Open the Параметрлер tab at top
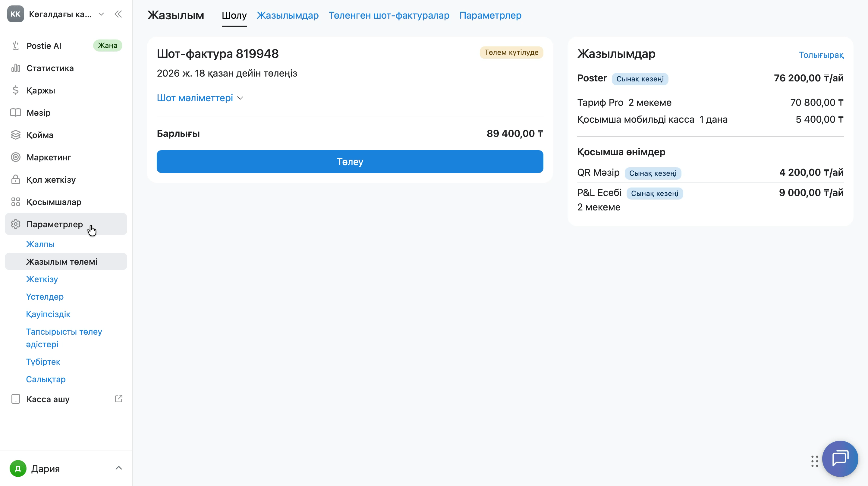868x486 pixels. click(490, 15)
